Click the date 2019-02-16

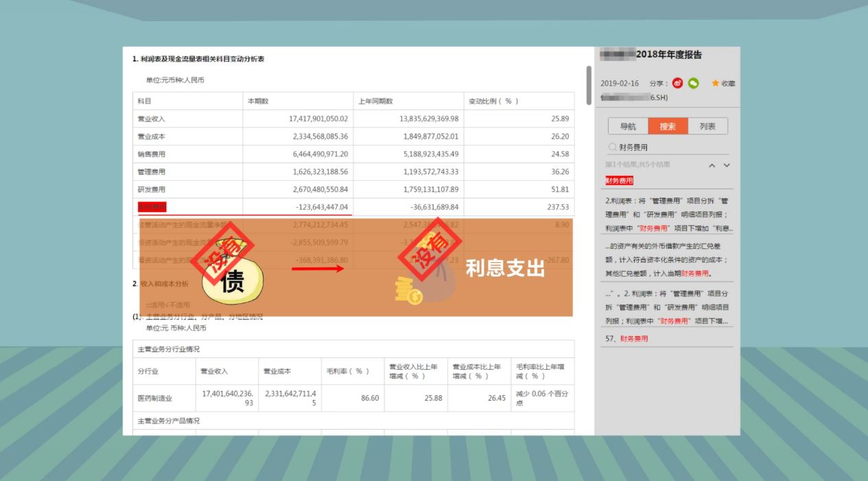pyautogui.click(x=620, y=83)
